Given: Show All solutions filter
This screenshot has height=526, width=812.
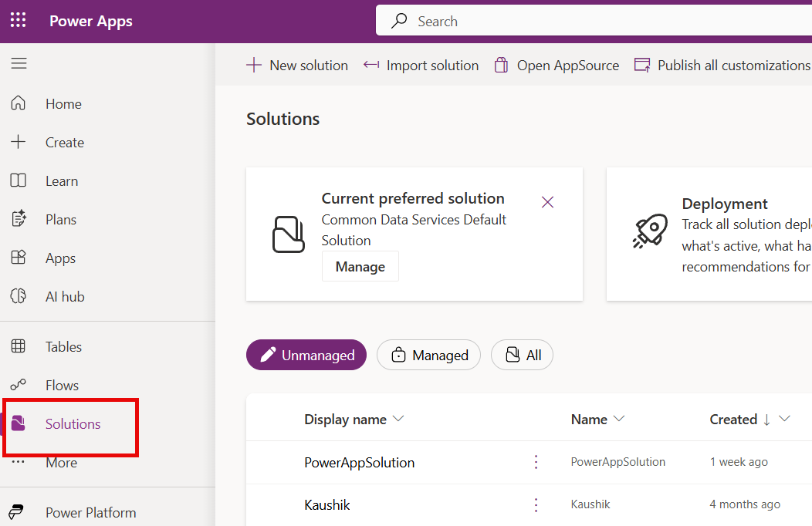Looking at the screenshot, I should coord(522,355).
